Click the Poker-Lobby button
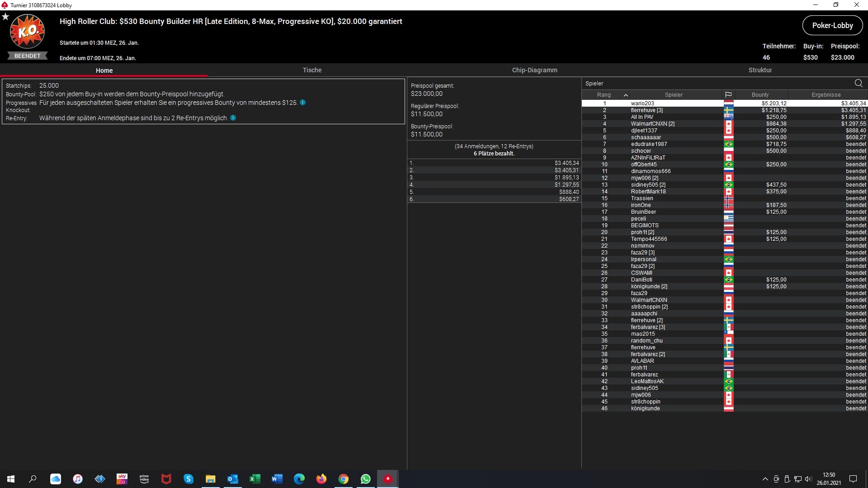The height and width of the screenshot is (488, 868). coord(832,25)
